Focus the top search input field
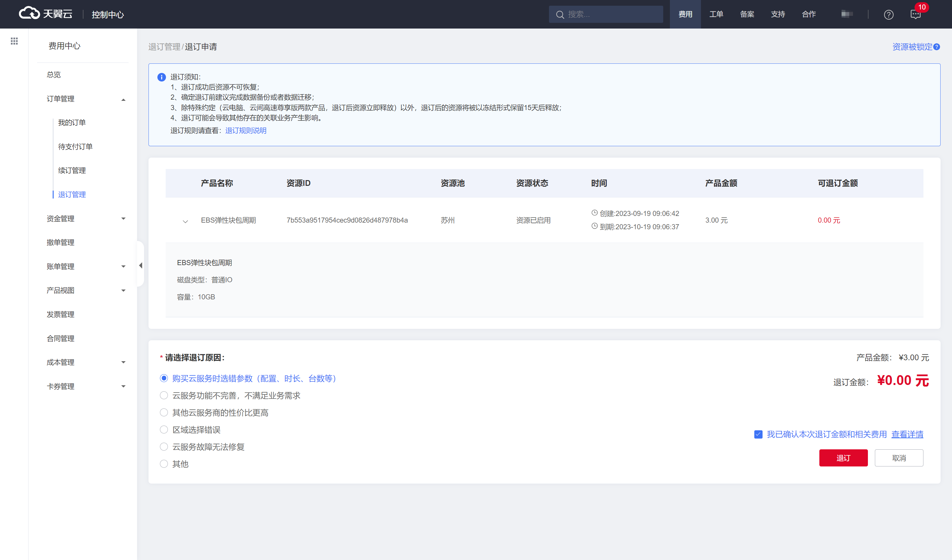952x560 pixels. (x=612, y=15)
